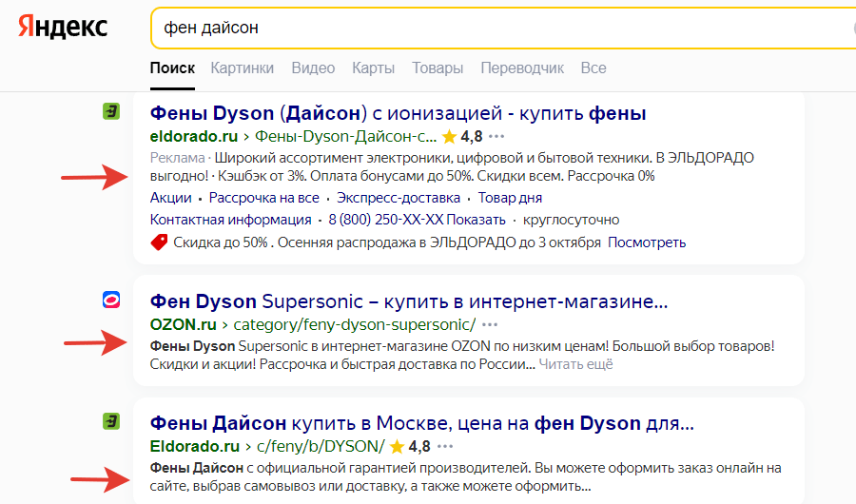Image resolution: width=856 pixels, height=504 pixels.
Task: Click the Все tab
Action: pos(593,68)
